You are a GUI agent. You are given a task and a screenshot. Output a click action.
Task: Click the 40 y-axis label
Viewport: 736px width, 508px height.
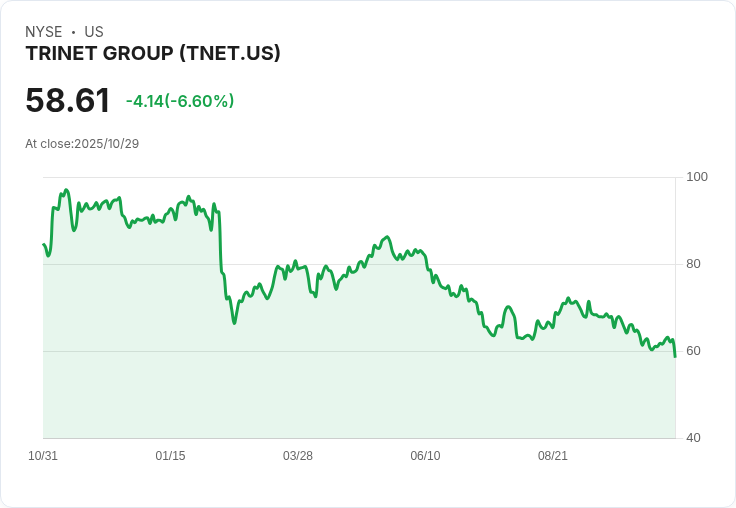[693, 438]
